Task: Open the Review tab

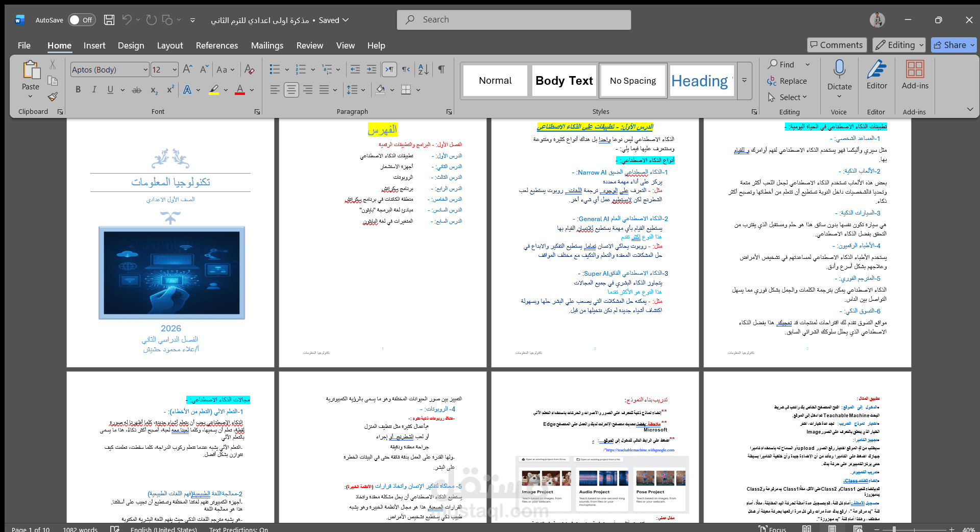Action: [x=310, y=45]
